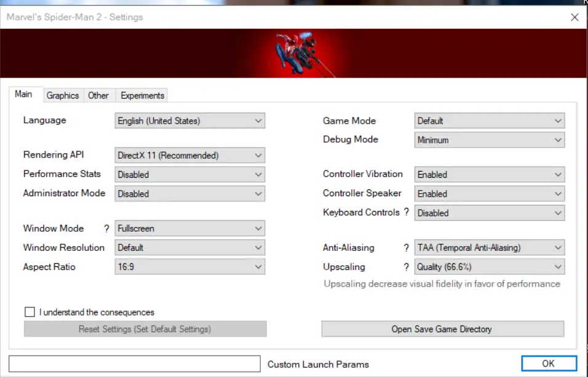Expand the Debug Mode dropdown
This screenshot has width=588, height=377.
tap(490, 140)
